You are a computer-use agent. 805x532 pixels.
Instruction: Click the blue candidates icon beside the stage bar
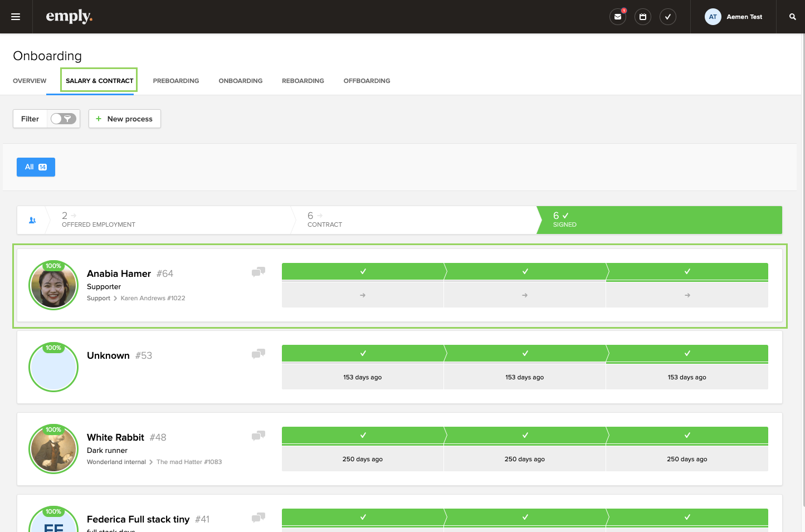[32, 219]
